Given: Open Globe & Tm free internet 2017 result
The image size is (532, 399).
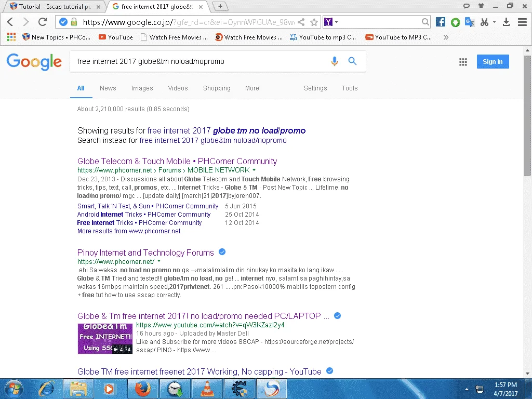Looking at the screenshot, I should (203, 316).
